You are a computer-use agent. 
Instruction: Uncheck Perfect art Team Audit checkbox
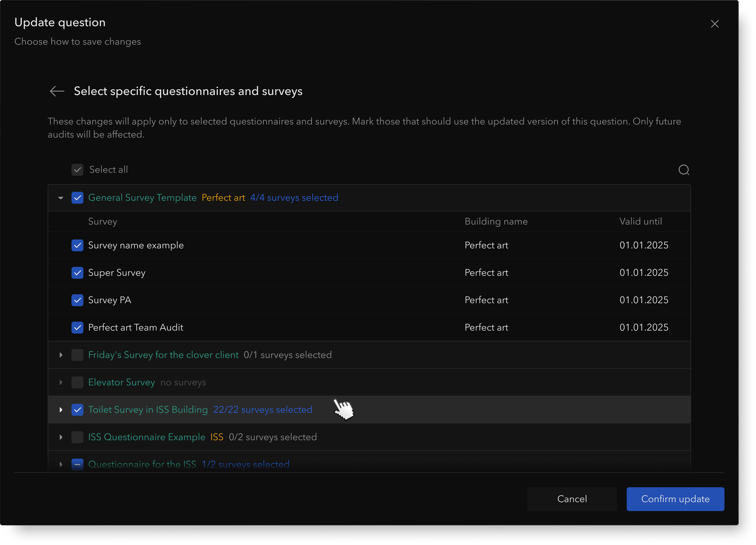point(77,327)
